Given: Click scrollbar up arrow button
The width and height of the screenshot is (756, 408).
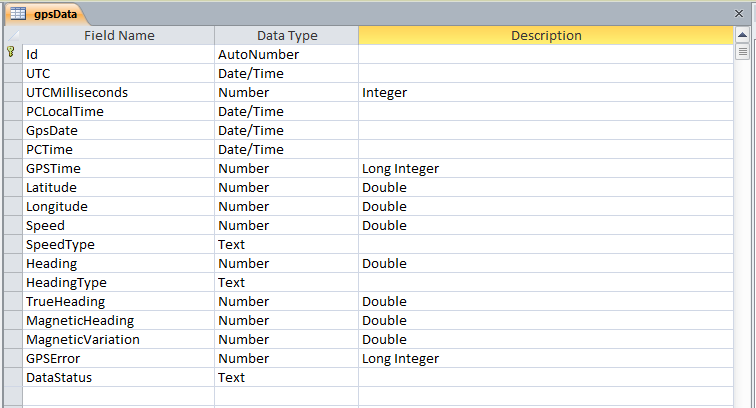Looking at the screenshot, I should tap(742, 35).
